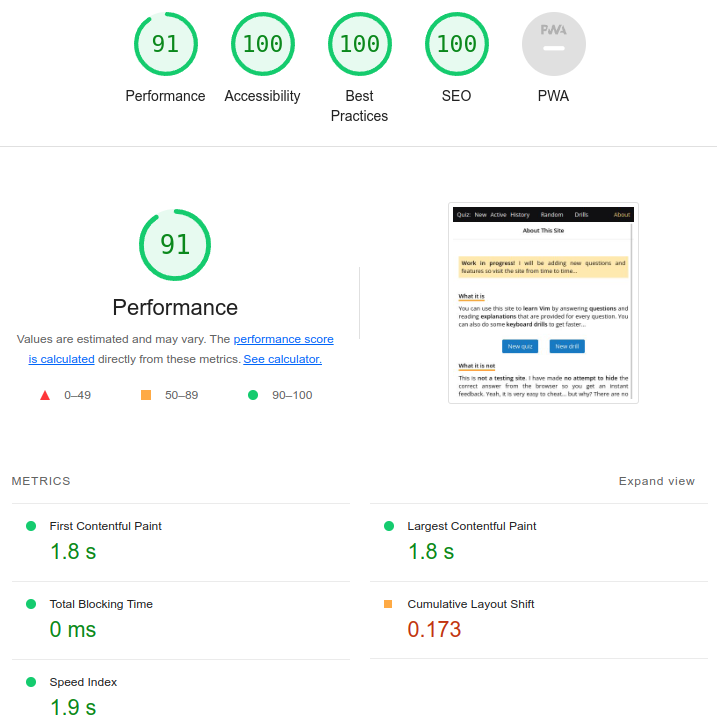Expand the Cumulative Layout Shift metric
This screenshot has width=717, height=726.
pyautogui.click(x=470, y=604)
